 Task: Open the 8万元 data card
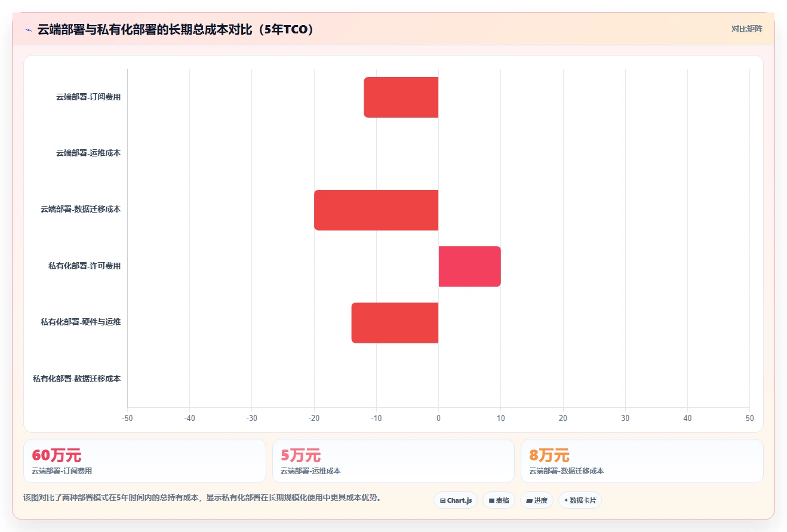pos(642,461)
